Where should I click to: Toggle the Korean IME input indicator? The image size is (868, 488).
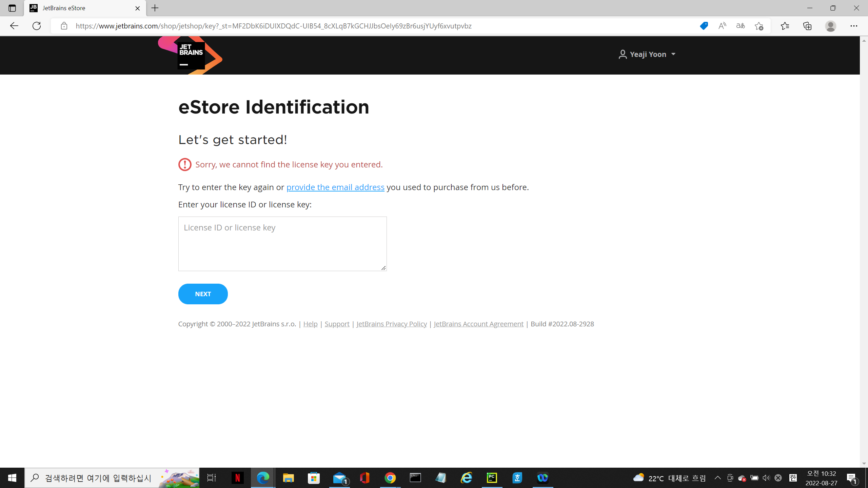[x=793, y=478]
